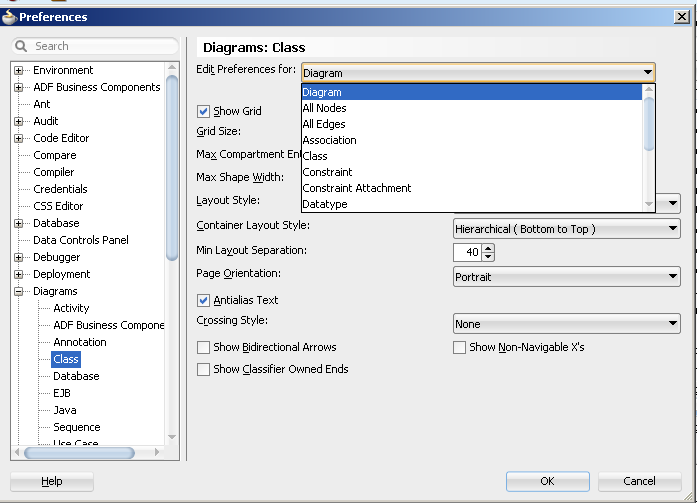This screenshot has width=697, height=503.
Task: Select All Nodes in the dropdown list
Action: 472,108
